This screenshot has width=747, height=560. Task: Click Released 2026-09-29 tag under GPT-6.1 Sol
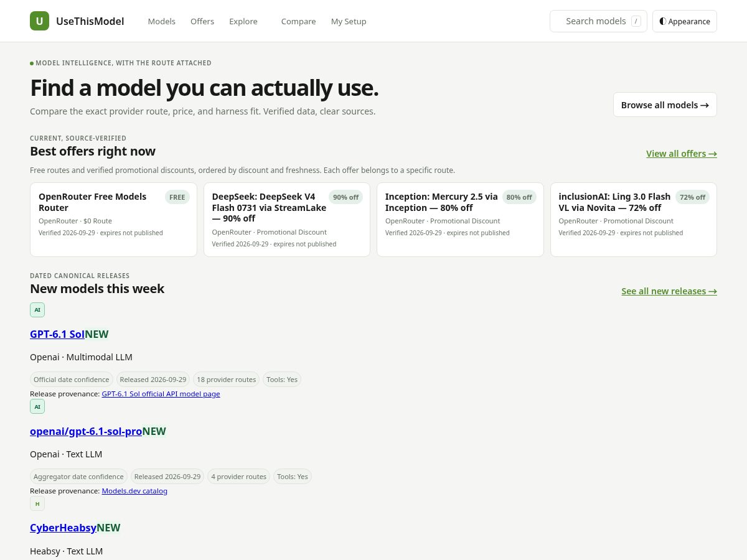[x=153, y=380]
